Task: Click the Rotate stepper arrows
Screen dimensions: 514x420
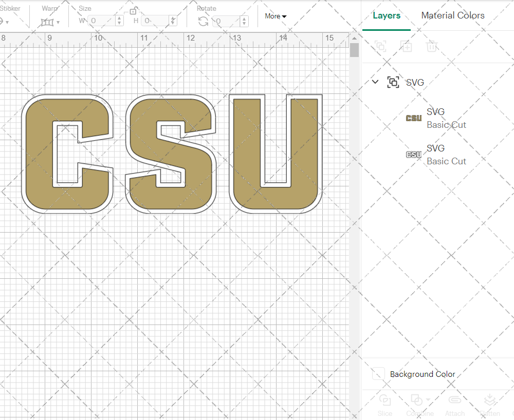Action: 244,21
